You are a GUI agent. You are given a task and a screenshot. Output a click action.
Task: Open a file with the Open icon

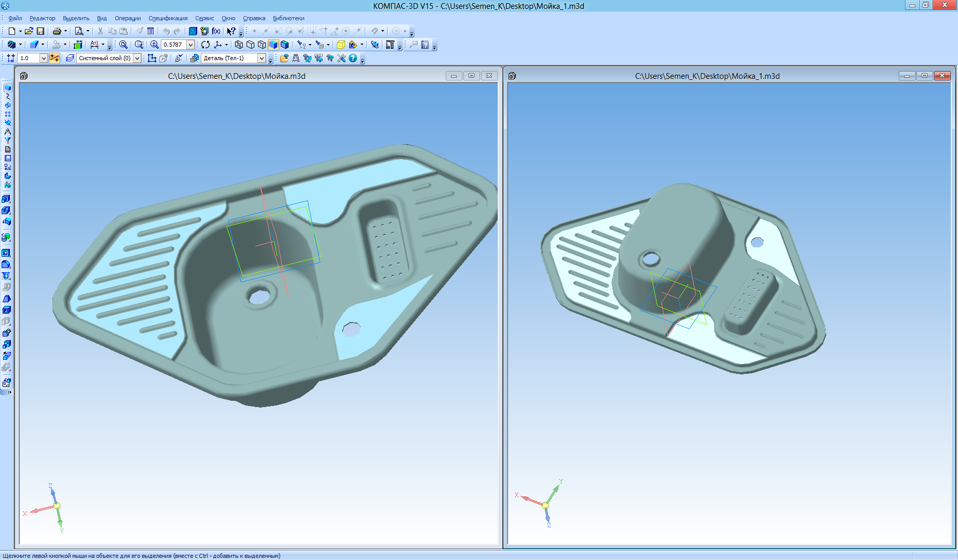(29, 31)
